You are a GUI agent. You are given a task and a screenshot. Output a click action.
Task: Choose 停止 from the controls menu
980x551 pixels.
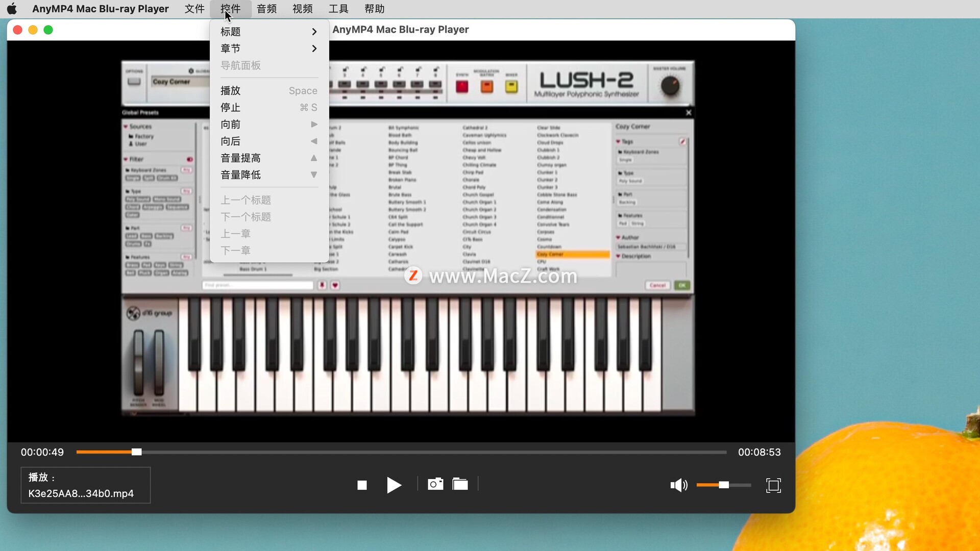[269, 108]
